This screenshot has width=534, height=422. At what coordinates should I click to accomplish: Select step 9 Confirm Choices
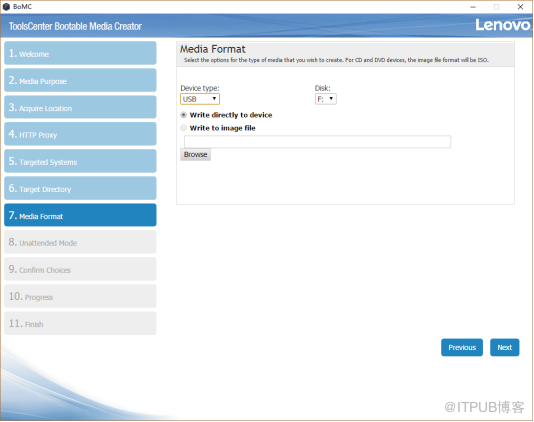[80, 269]
